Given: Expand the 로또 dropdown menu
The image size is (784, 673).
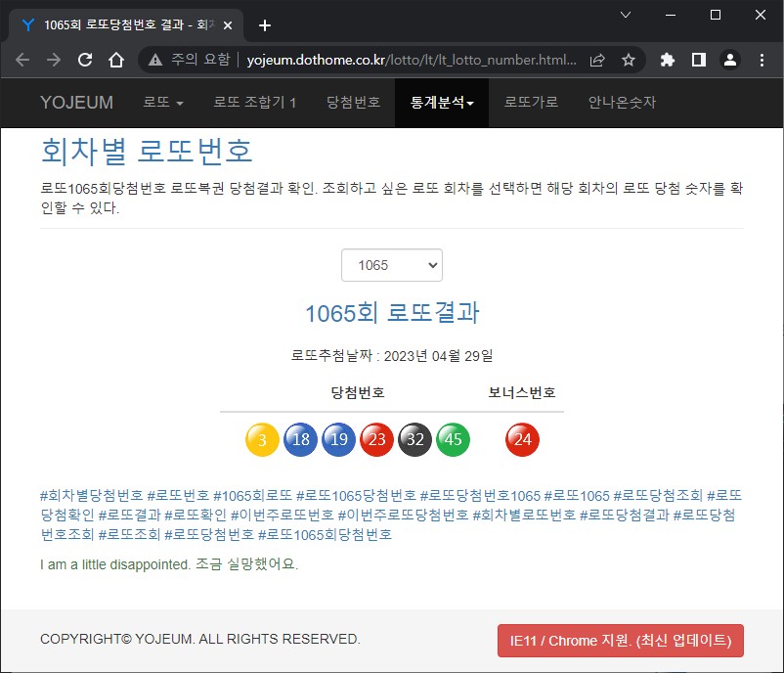Looking at the screenshot, I should [x=163, y=103].
